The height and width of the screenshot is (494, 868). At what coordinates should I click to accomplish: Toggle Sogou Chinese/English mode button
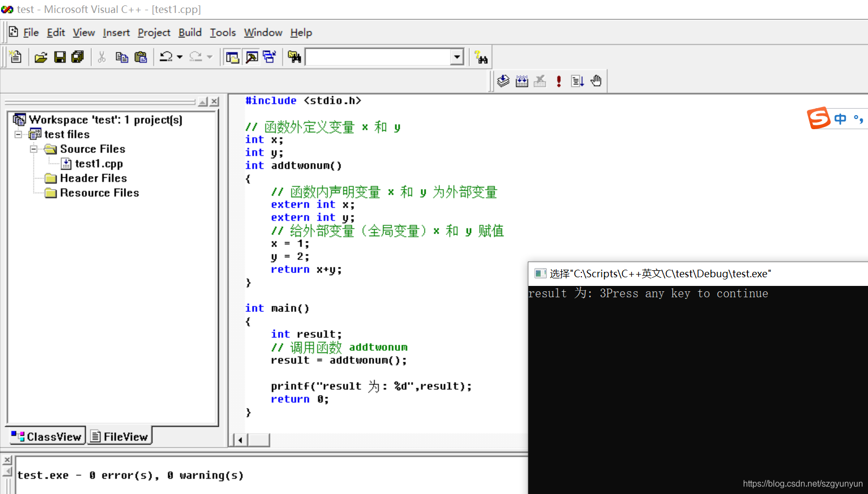[840, 119]
